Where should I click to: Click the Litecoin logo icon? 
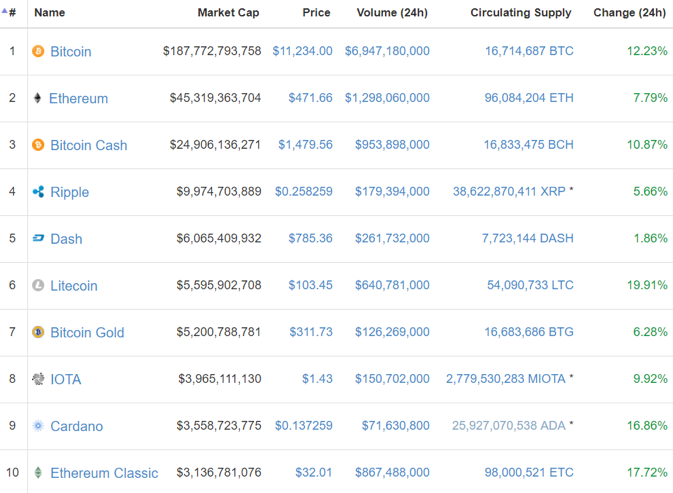(38, 285)
